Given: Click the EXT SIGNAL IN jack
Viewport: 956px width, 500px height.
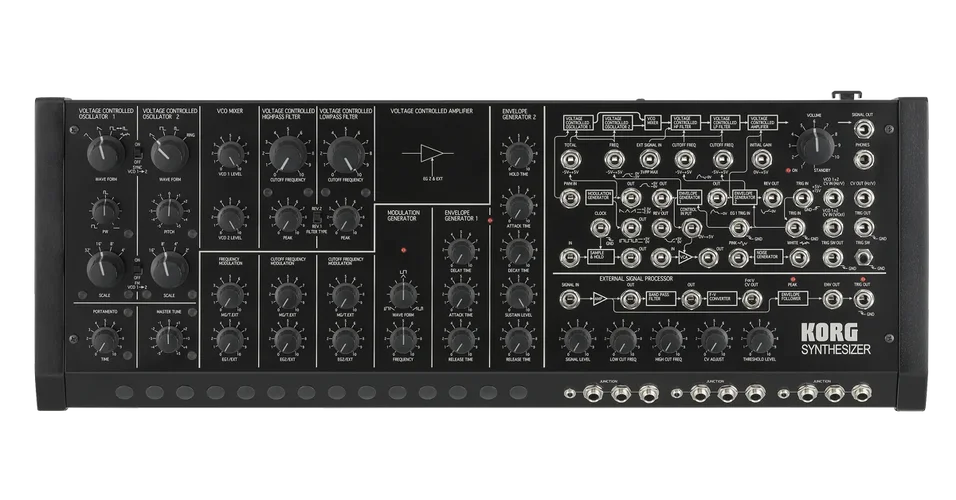Looking at the screenshot, I should (x=650, y=160).
